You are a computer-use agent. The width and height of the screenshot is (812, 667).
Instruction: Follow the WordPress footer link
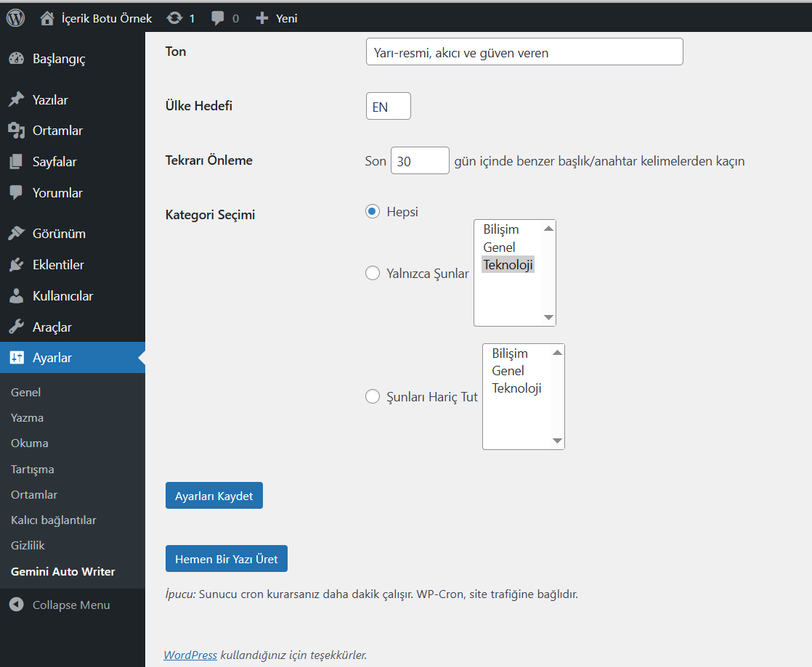point(190,655)
